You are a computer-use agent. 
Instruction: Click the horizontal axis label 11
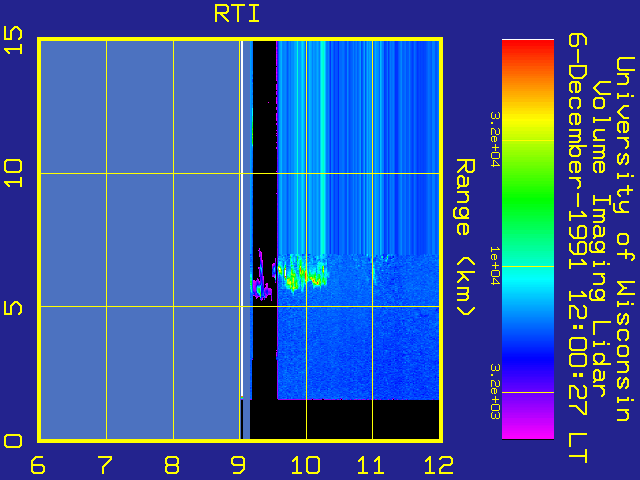click(371, 465)
